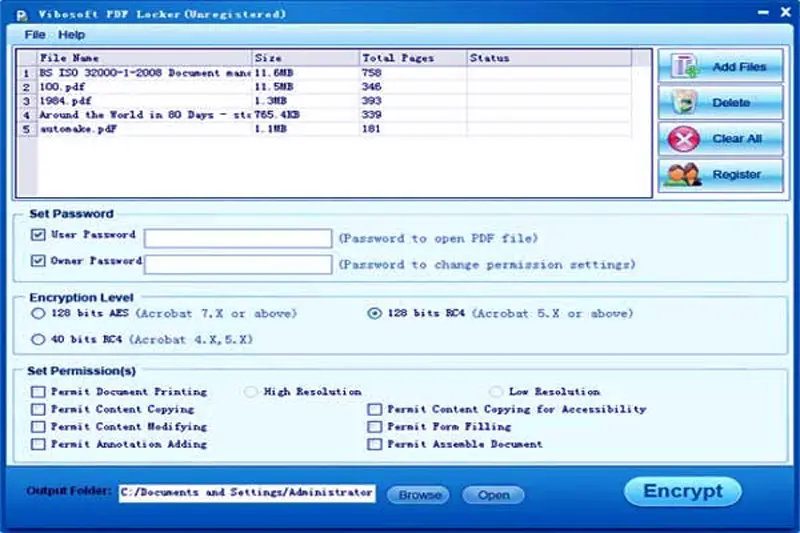Click the Delete button label

coord(731,103)
